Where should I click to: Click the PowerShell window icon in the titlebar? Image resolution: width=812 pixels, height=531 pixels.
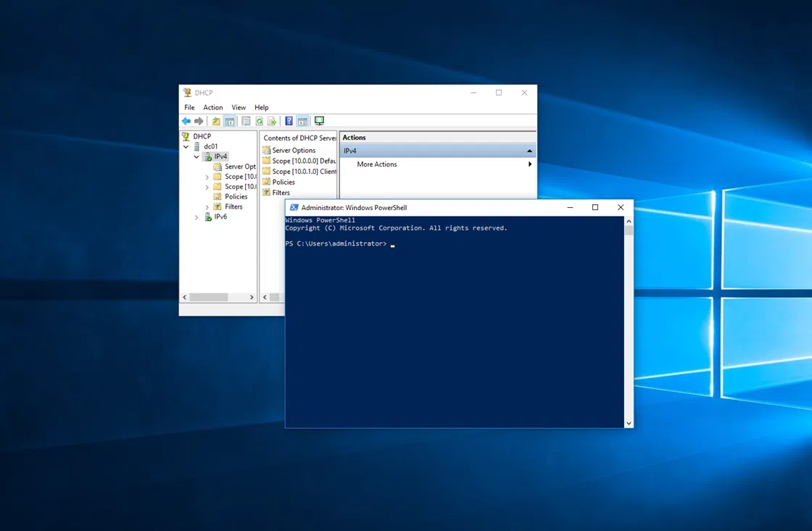pos(293,207)
